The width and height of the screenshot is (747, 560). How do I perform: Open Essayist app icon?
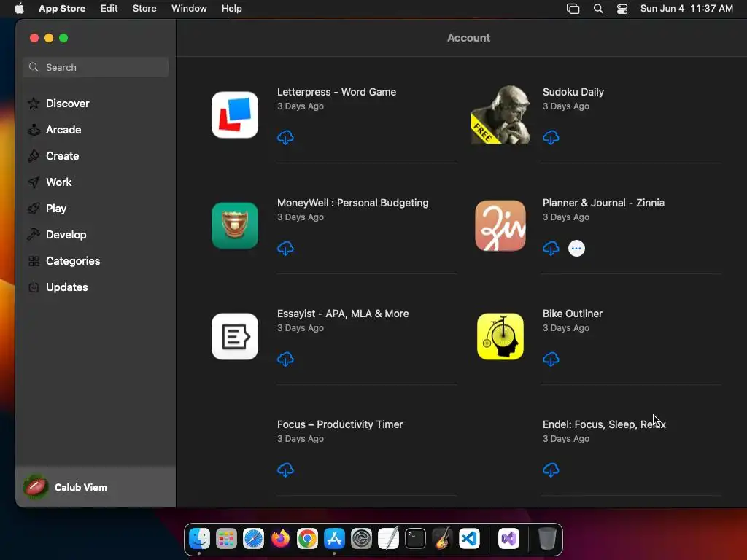pyautogui.click(x=235, y=337)
